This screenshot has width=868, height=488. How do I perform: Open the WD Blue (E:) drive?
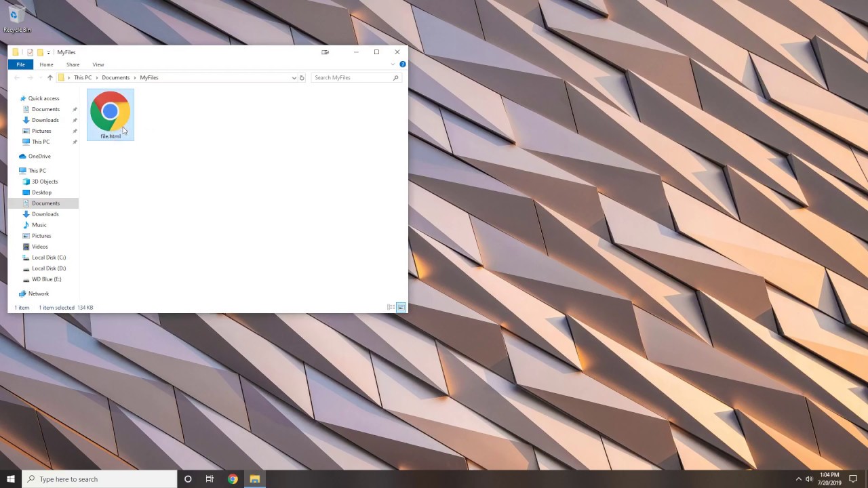[46, 279]
